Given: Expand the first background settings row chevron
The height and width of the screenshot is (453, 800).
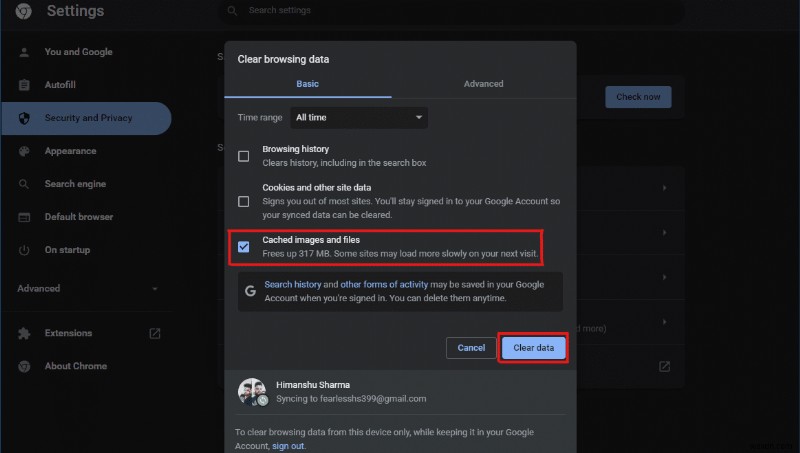Looking at the screenshot, I should [664, 188].
